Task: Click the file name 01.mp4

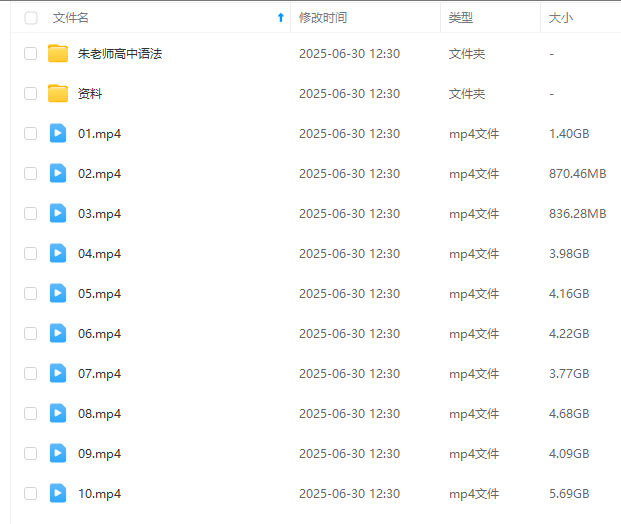Action: click(99, 134)
